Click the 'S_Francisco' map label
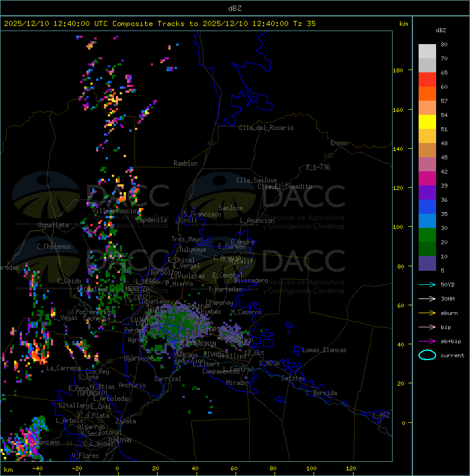Screen dimensions: 470x476 coord(202,214)
